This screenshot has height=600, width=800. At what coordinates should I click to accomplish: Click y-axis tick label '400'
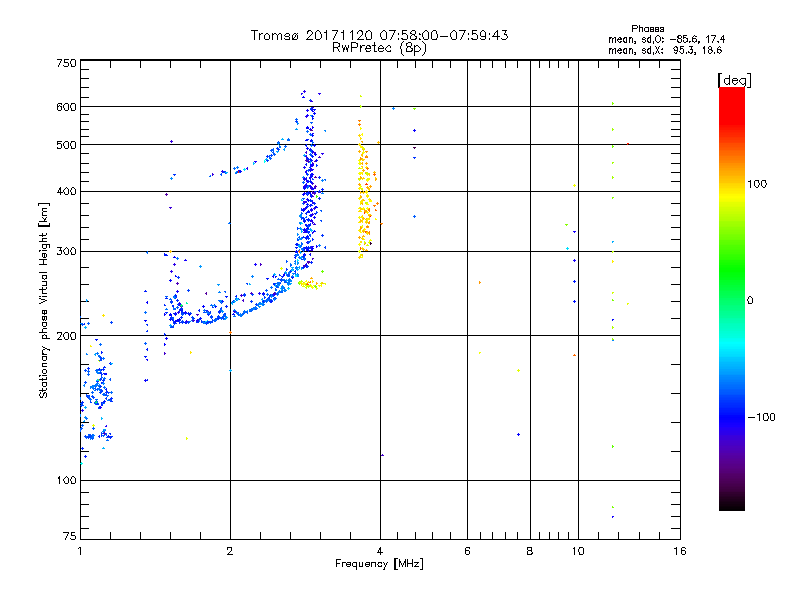[x=66, y=192]
